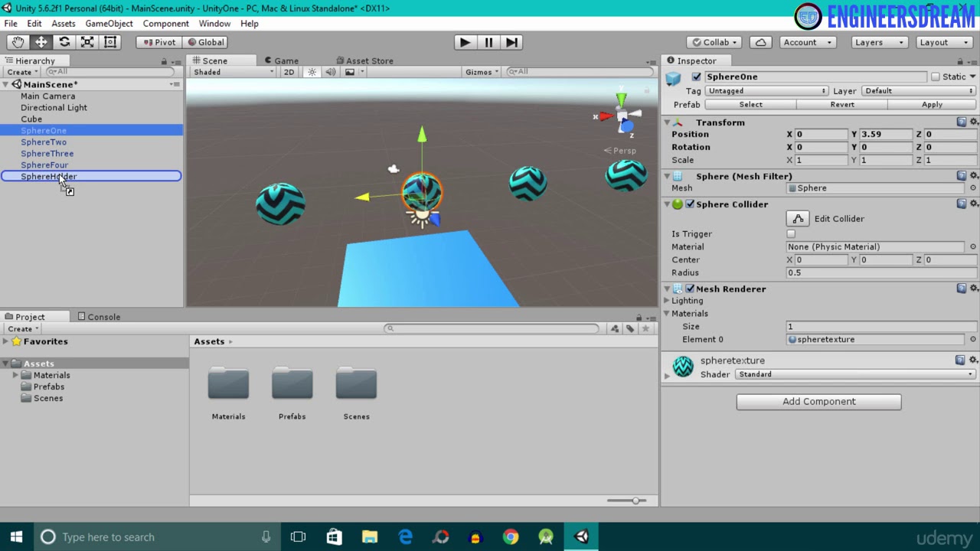Open the Layer dropdown Default
Screen dimensions: 980x551
tap(919, 91)
